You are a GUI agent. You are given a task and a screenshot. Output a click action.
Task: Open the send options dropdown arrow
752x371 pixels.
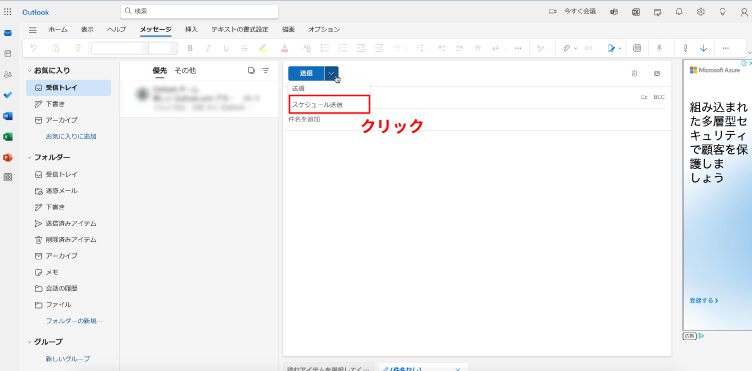(331, 73)
